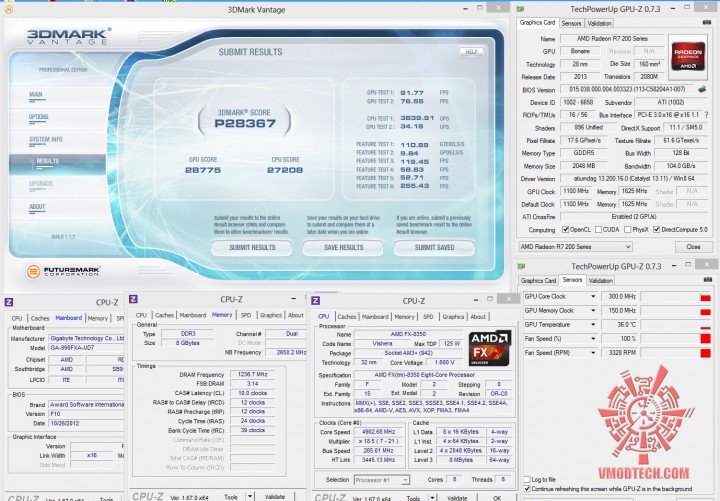Viewport: 720px width, 501px height.
Task: Click the SUBMIT SAVED button
Action: [x=434, y=248]
